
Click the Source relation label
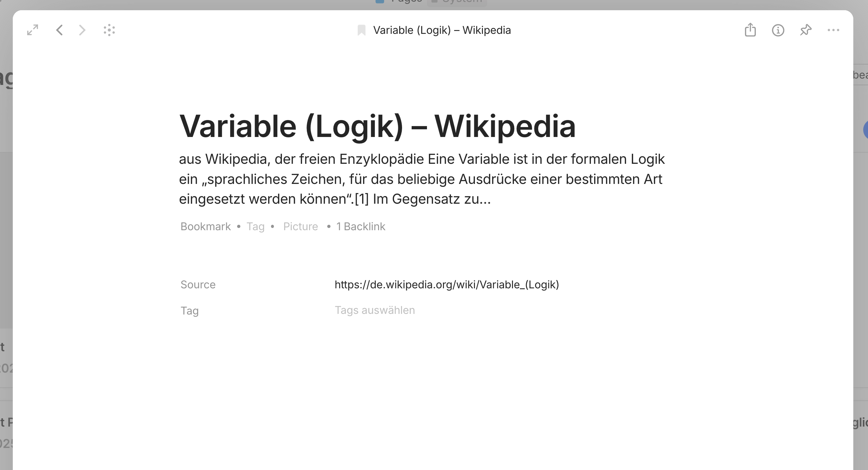coord(198,284)
